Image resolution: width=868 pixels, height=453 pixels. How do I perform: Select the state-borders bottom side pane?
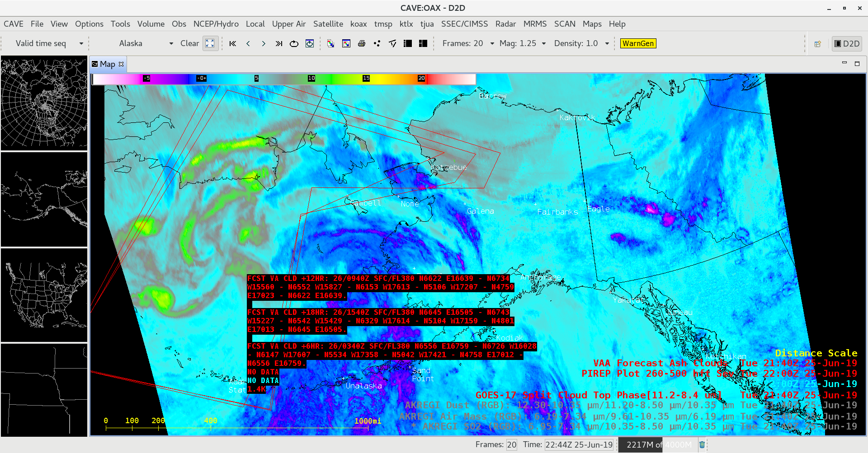[44, 390]
